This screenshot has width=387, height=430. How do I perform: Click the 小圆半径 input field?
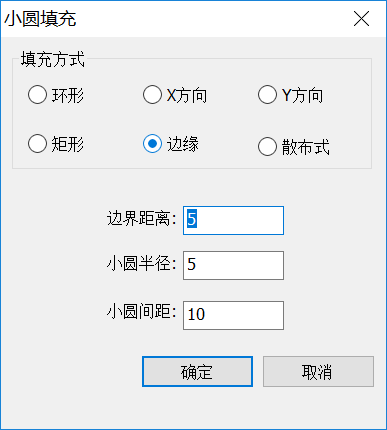coord(233,265)
